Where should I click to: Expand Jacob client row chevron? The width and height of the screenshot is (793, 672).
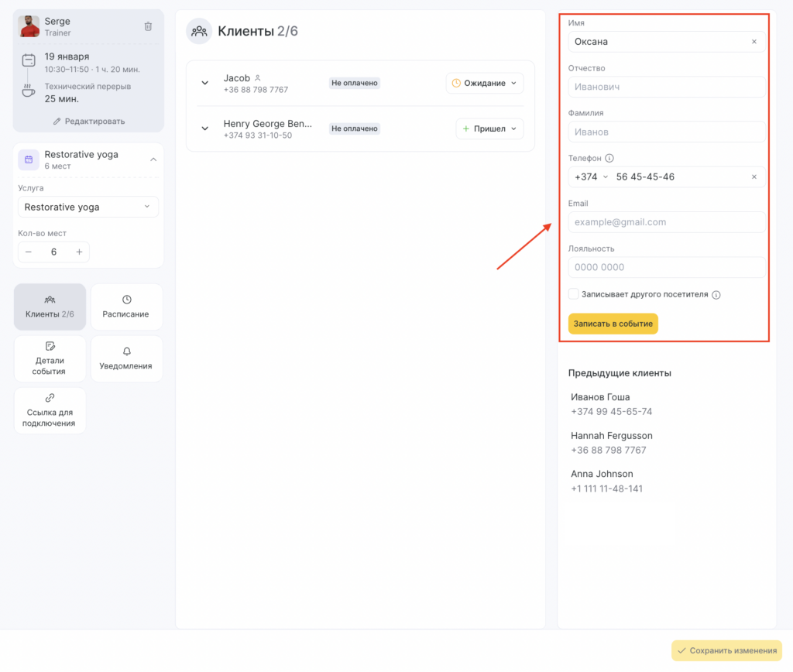pyautogui.click(x=205, y=83)
